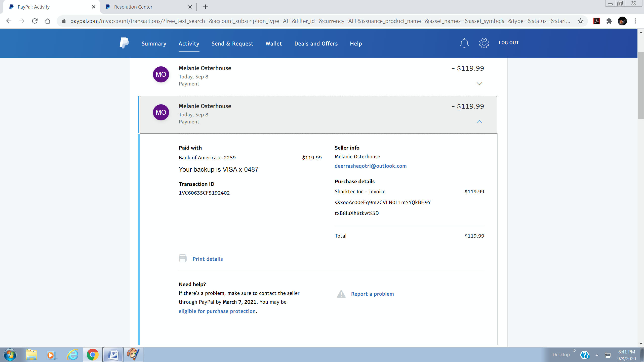Close the Resolution Center tab
Image resolution: width=644 pixels, height=362 pixels.
190,7
